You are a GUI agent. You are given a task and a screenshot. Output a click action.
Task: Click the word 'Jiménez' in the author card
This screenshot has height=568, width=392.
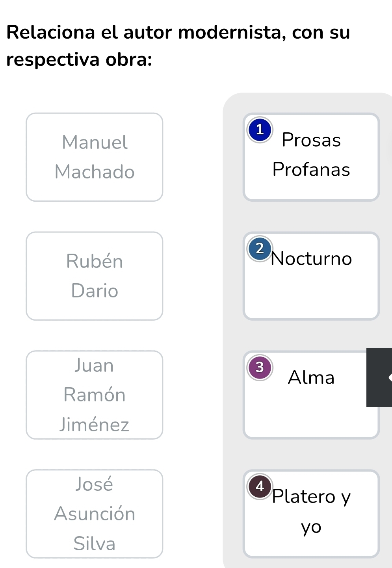tap(95, 425)
